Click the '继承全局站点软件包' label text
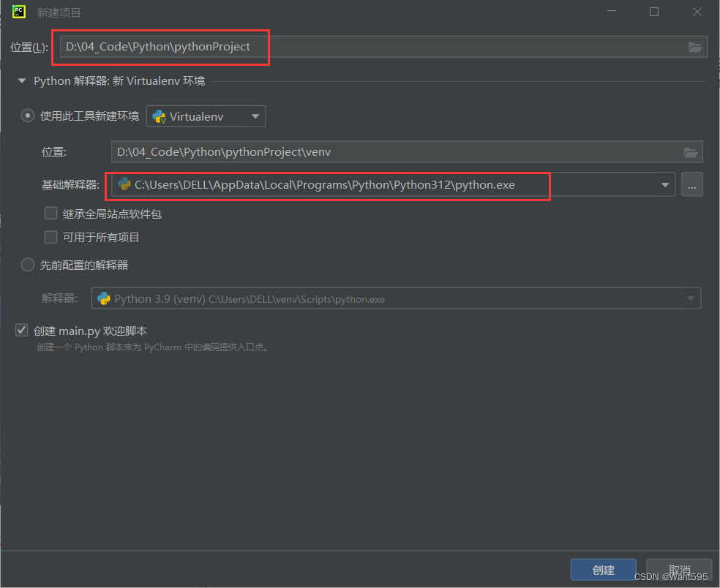Image resolution: width=720 pixels, height=588 pixels. [112, 214]
